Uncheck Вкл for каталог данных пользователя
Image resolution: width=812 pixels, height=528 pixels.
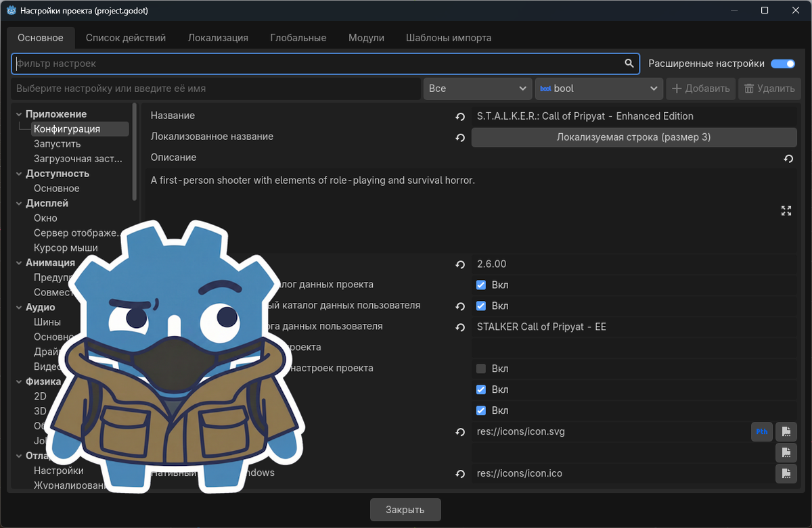click(x=481, y=306)
